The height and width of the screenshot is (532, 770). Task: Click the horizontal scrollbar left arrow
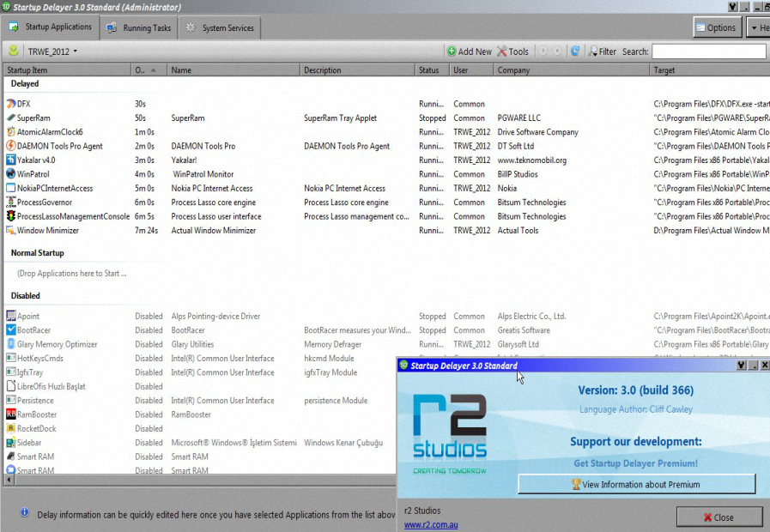(8, 480)
